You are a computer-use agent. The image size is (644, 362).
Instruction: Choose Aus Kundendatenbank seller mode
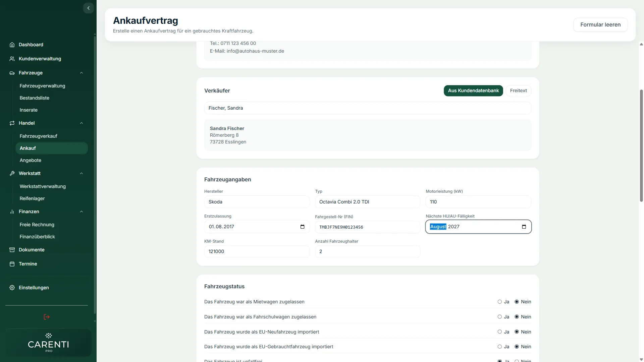pos(473,90)
